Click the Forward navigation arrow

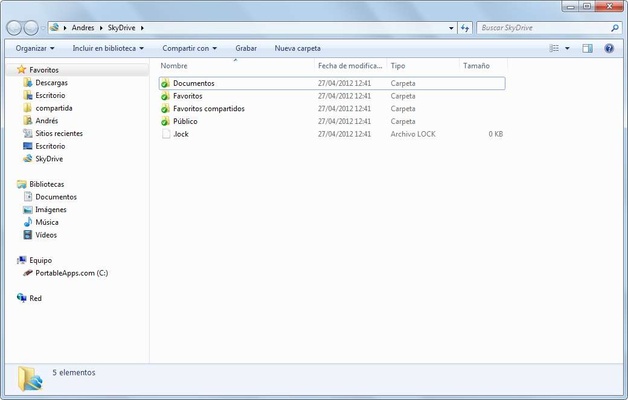click(31, 28)
